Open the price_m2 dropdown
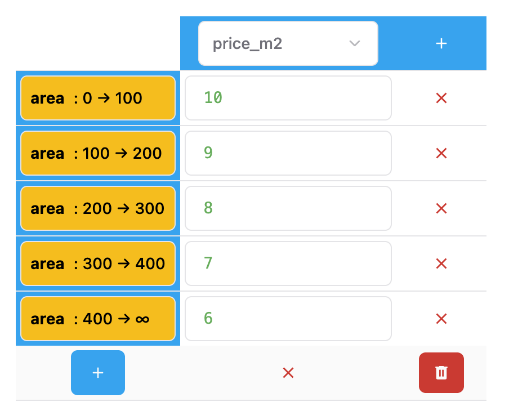The image size is (509, 420). coord(287,43)
